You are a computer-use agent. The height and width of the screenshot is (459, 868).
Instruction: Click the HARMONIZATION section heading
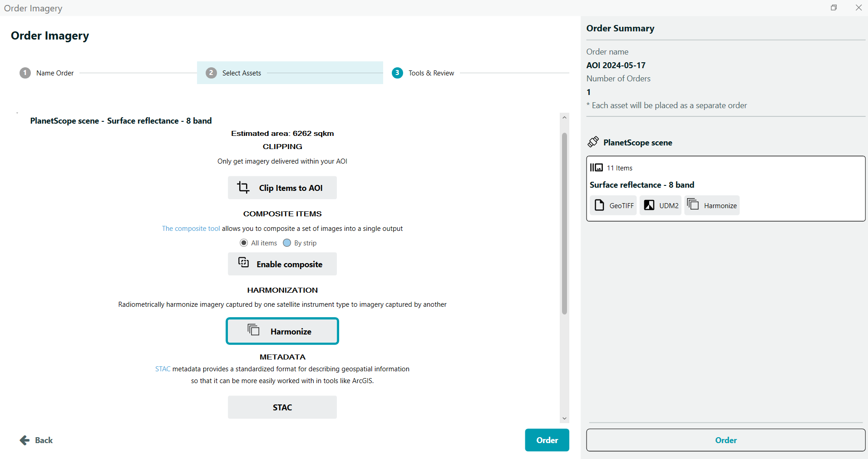coord(282,290)
